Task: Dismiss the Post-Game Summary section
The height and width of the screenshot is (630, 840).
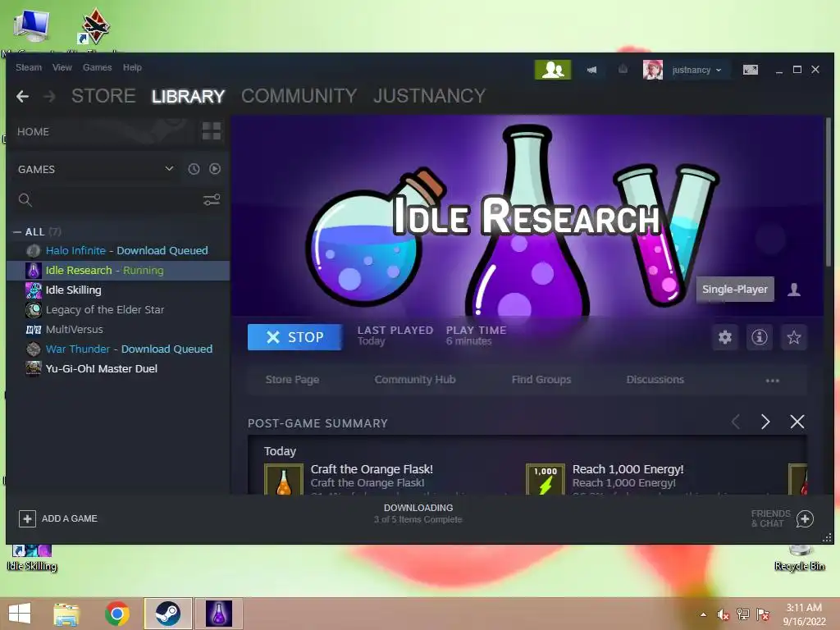Action: point(797,422)
